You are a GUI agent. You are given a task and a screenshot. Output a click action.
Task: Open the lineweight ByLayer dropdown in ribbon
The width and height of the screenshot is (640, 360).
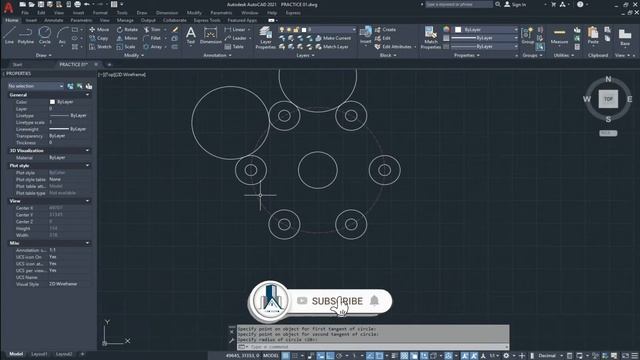point(484,38)
